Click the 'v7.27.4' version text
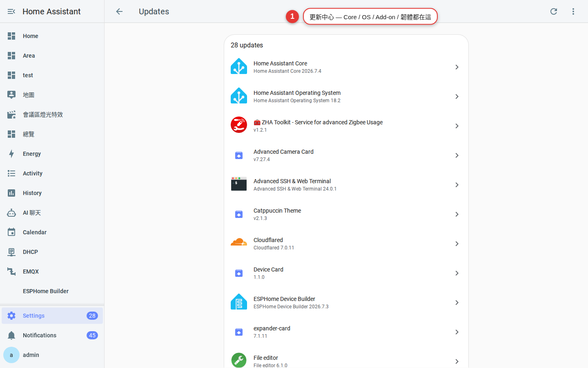 click(x=262, y=159)
